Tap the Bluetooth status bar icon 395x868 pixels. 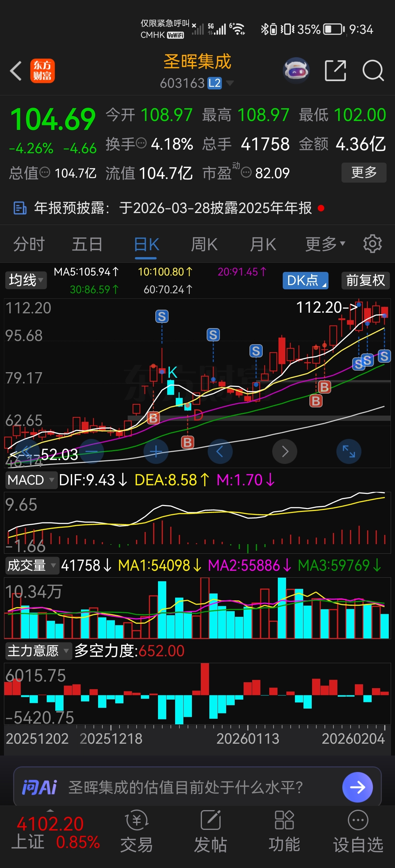click(x=264, y=29)
